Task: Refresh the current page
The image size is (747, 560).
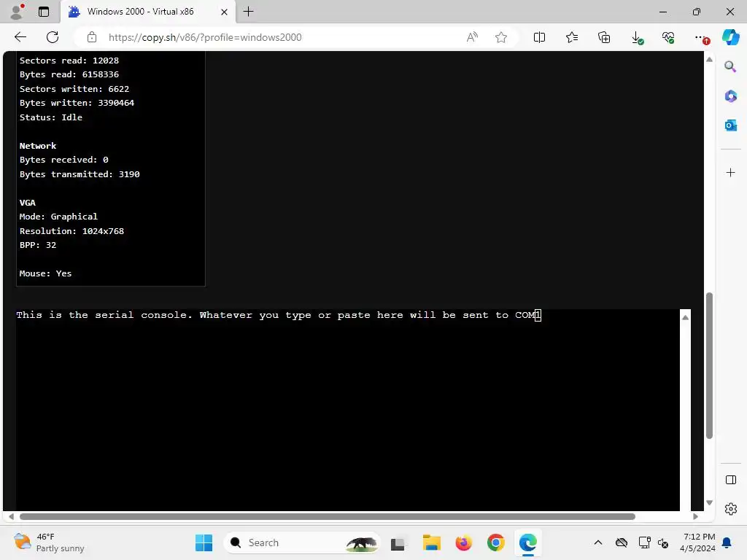Action: [x=53, y=37]
